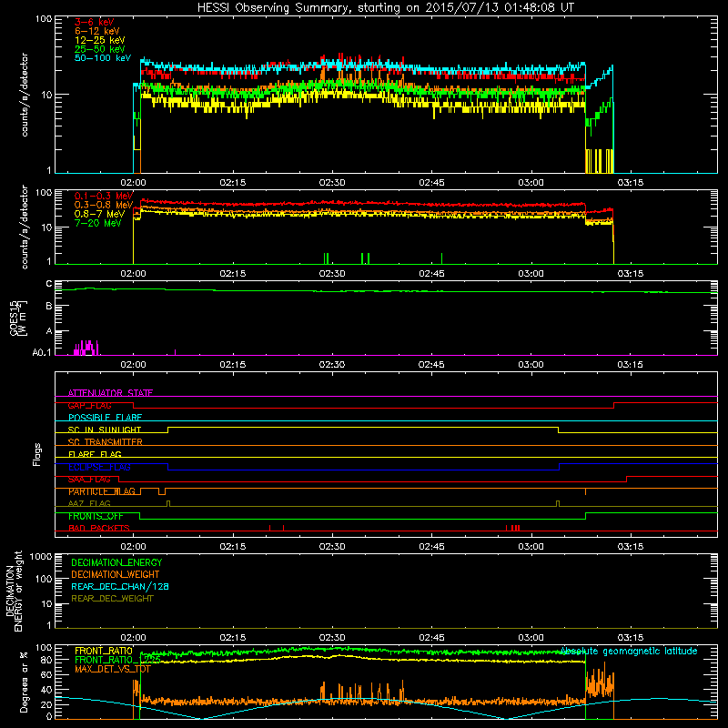Select the FLARE_FLAG label
The height and width of the screenshot is (728, 728).
click(x=95, y=454)
